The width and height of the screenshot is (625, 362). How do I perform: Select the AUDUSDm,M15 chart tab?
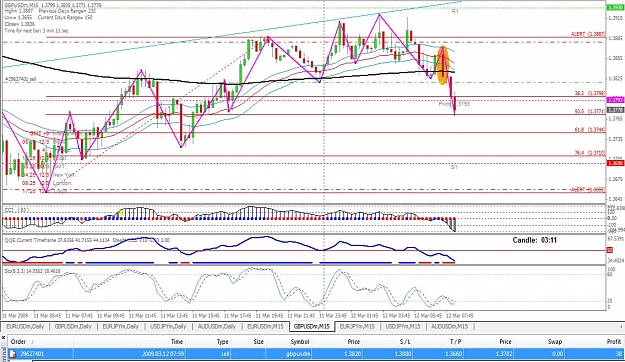[x=449, y=327]
